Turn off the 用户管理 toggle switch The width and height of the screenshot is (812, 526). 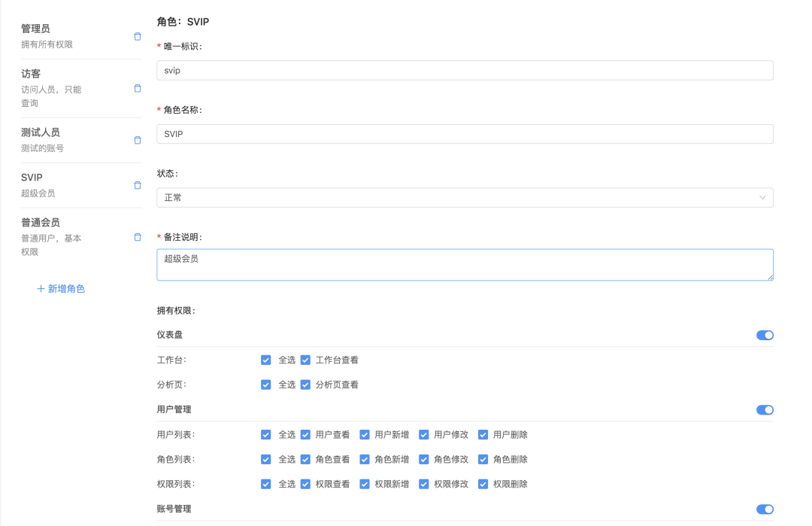[x=765, y=410]
